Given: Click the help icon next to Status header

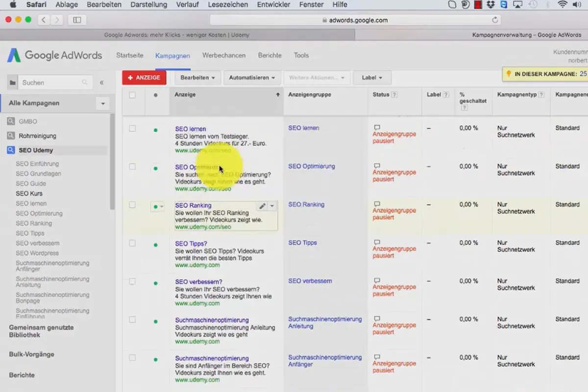Looking at the screenshot, I should (394, 95).
